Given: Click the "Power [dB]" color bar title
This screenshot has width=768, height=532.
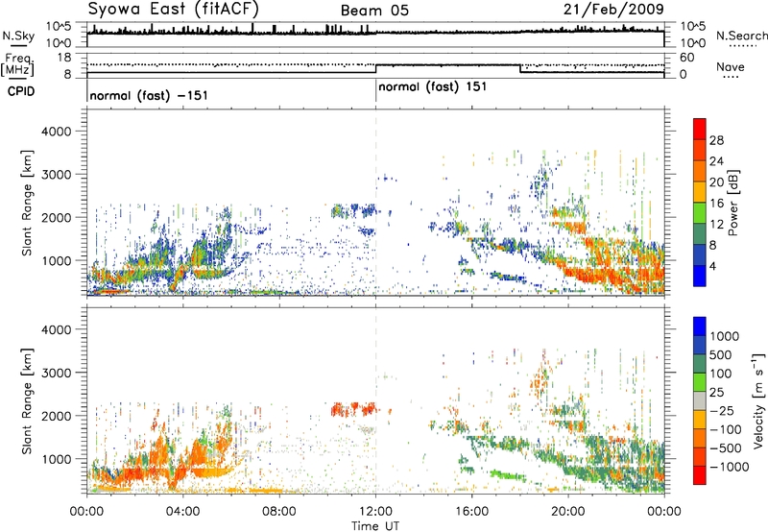Looking at the screenshot, I should 732,203.
